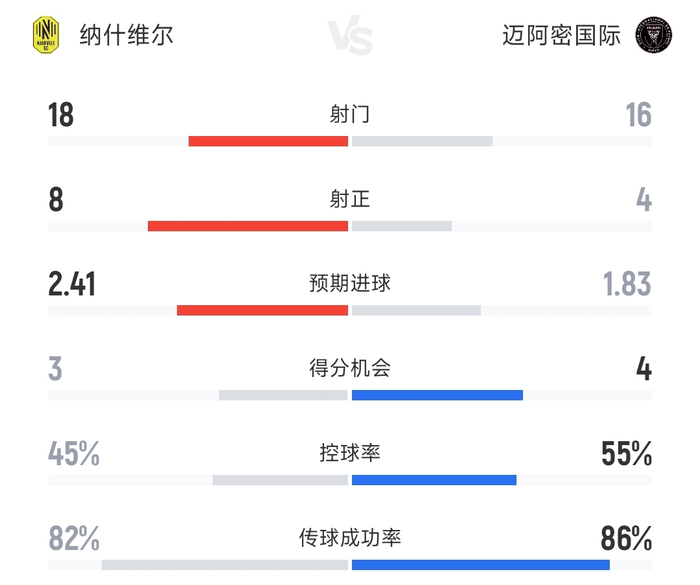The image size is (700, 585).
Task: Click the blue 传球成功率 bar for Miami
Action: click(x=481, y=565)
